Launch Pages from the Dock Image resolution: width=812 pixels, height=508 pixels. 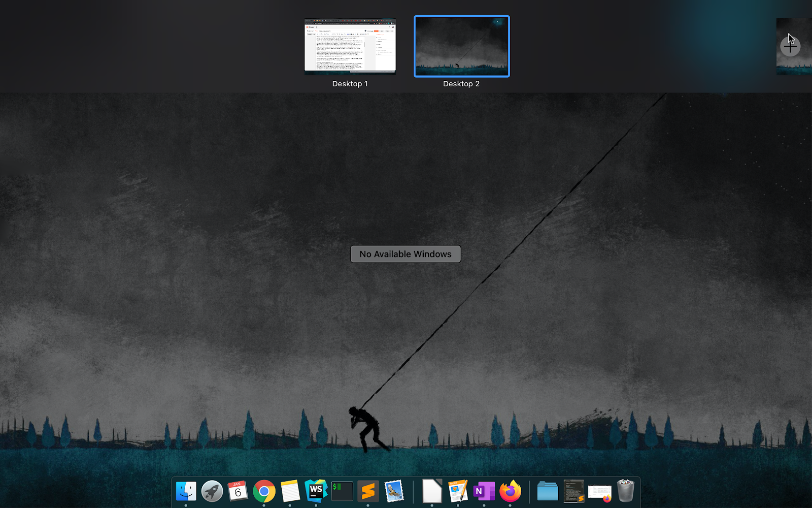point(458,491)
